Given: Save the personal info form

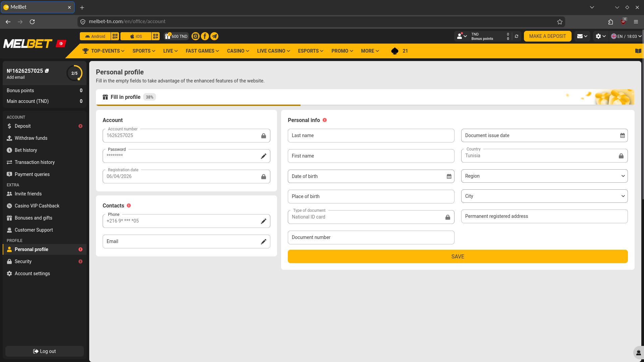Looking at the screenshot, I should coord(458,256).
